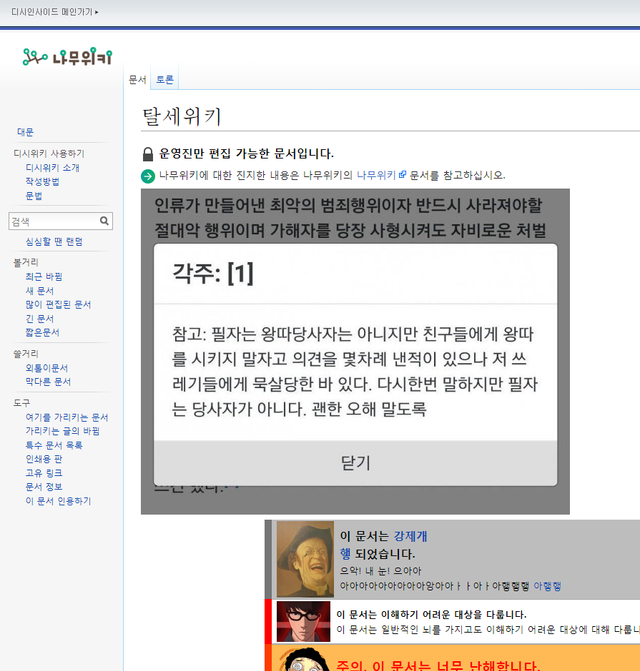Switch to the 토론 tab
Screen dimensions: 640x671
(x=165, y=80)
